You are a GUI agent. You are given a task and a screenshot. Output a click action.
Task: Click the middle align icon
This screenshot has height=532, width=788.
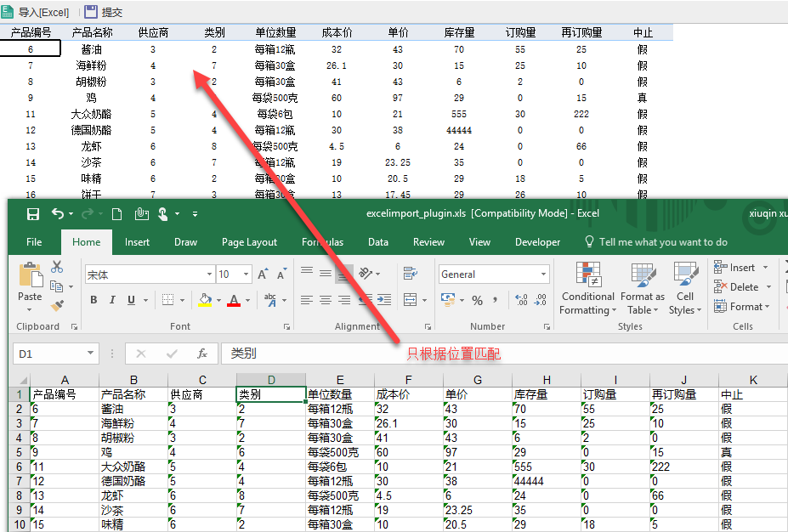[x=326, y=273]
